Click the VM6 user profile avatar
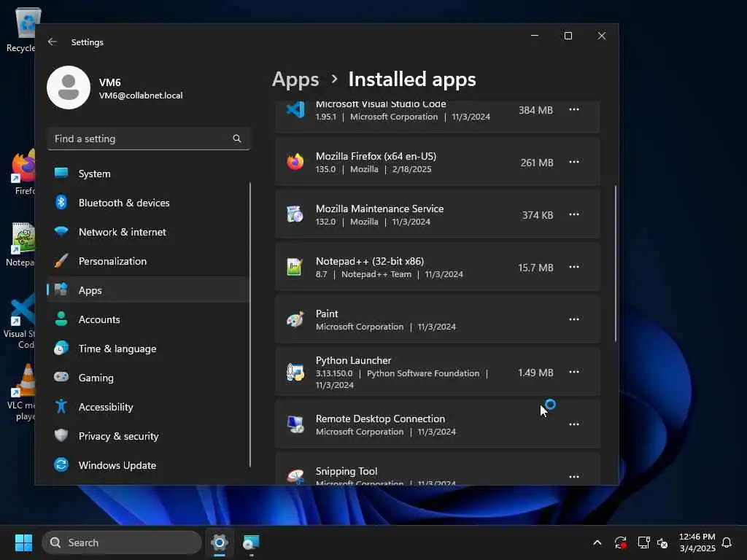Viewport: 747px width, 560px height. [x=69, y=87]
